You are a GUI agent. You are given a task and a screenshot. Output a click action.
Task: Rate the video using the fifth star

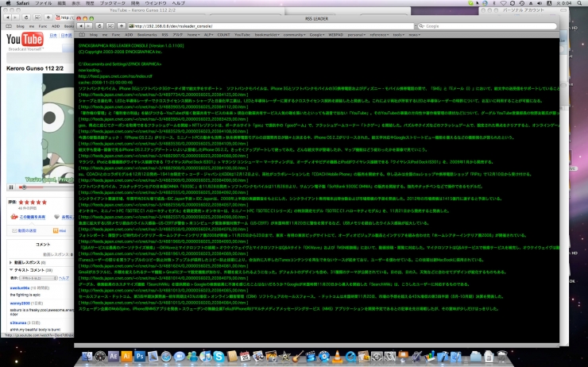pyautogui.click(x=44, y=202)
